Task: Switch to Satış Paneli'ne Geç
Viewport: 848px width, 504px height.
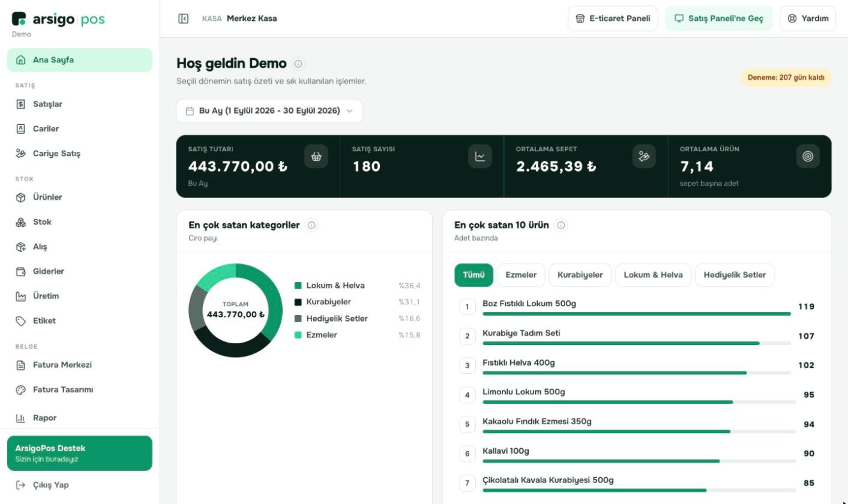Action: [719, 19]
